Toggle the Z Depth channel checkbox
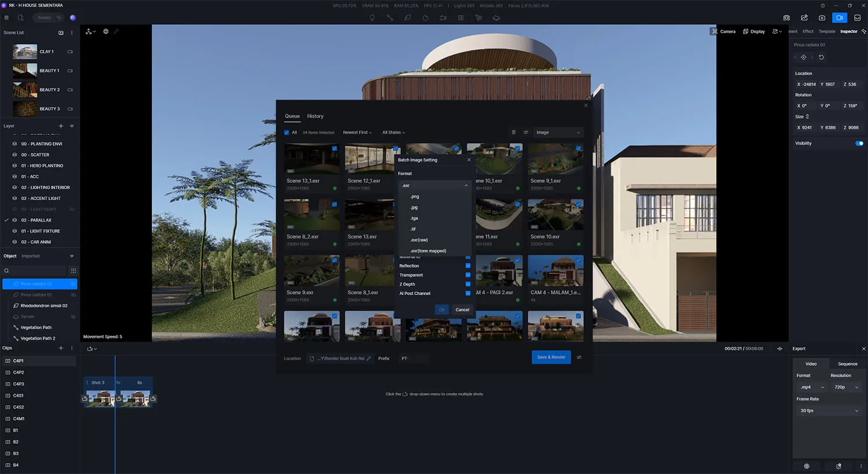This screenshot has width=868, height=474. point(468,284)
